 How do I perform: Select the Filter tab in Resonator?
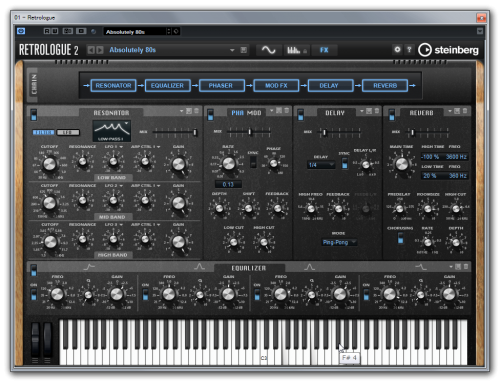pyautogui.click(x=43, y=132)
